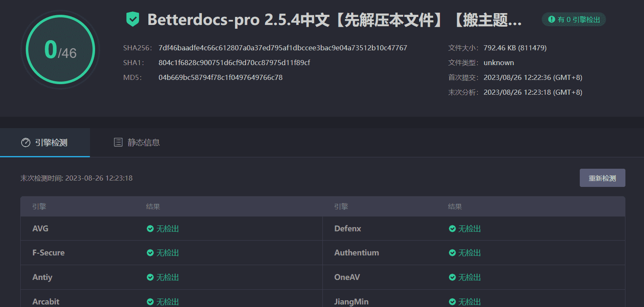Click the SHA256 field label
Screen dimensions: 644x307
tap(137, 48)
